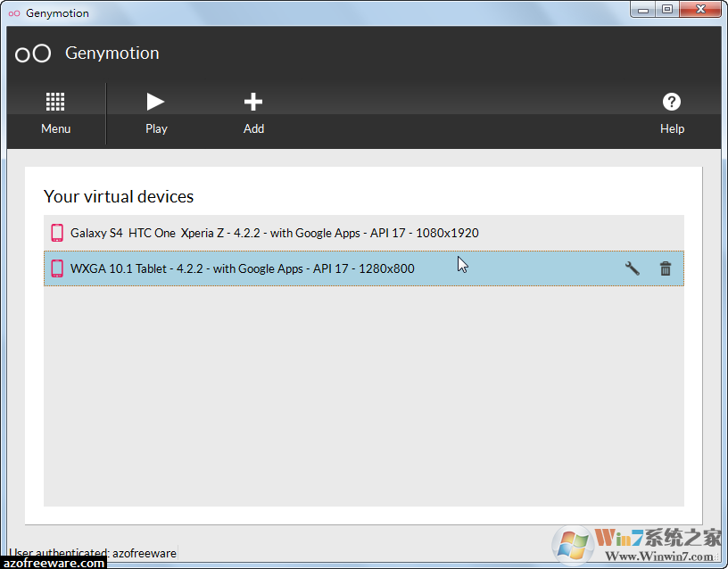Image resolution: width=728 pixels, height=569 pixels.
Task: Open settings wrench for WXGA 10.1 Tablet
Action: (x=633, y=268)
